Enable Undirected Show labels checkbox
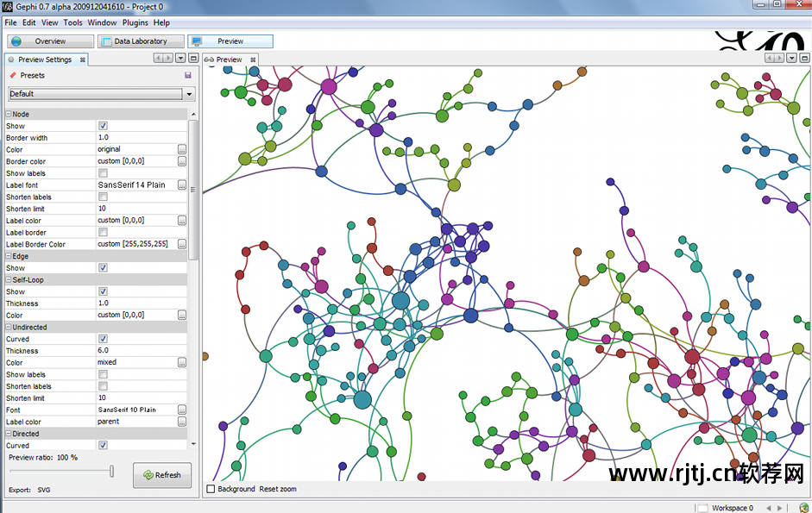Screen dimensions: 812x513 [x=103, y=374]
